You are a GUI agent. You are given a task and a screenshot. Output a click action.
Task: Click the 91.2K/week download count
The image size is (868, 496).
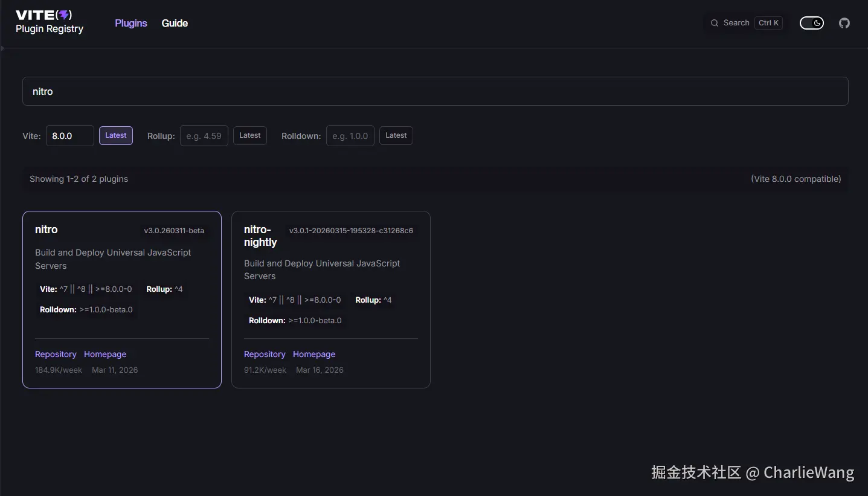pos(265,370)
